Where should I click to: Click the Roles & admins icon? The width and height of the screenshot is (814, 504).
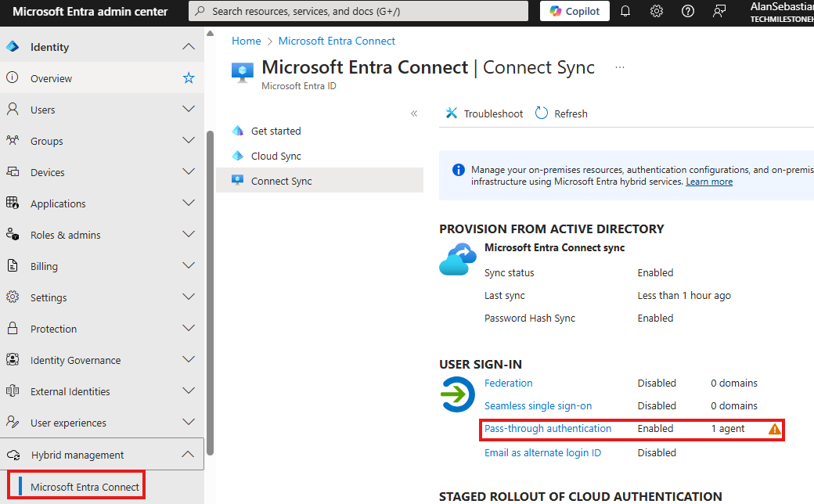pyautogui.click(x=13, y=235)
